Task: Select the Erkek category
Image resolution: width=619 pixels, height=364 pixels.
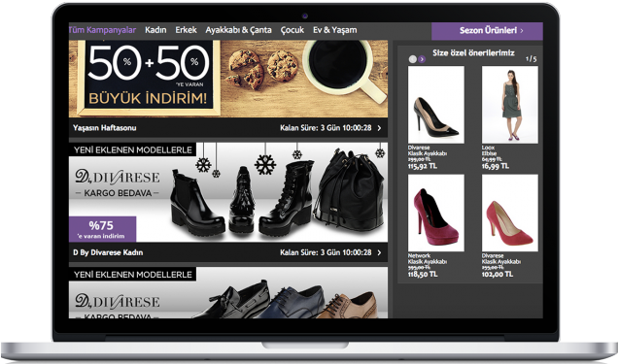Action: point(186,30)
